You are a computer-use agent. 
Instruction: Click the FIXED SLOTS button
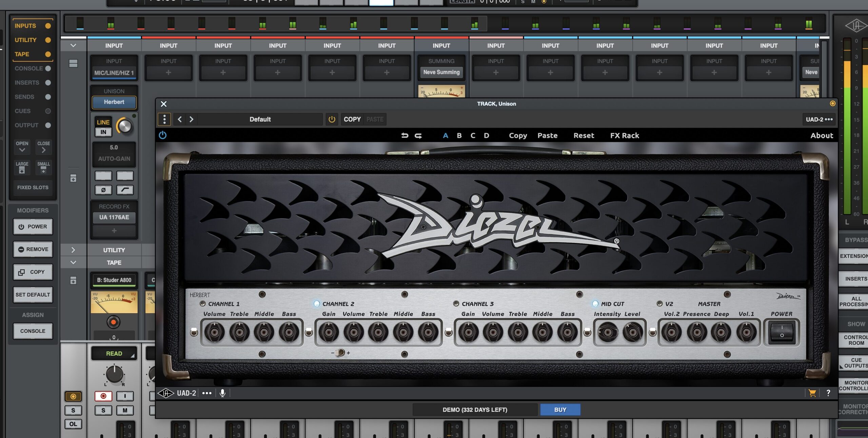point(33,187)
